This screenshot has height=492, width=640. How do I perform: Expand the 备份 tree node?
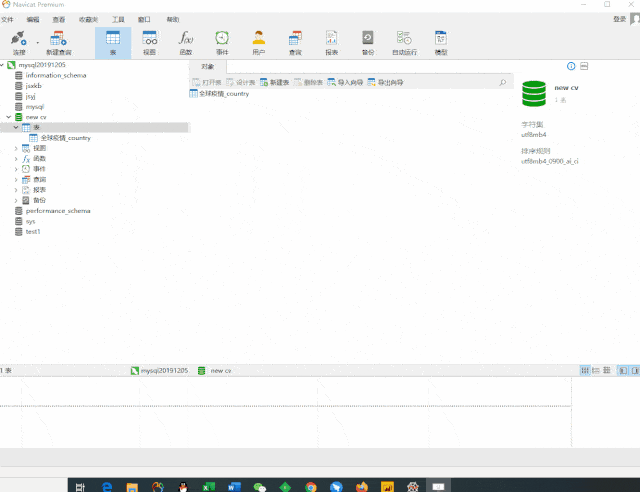tap(16, 200)
